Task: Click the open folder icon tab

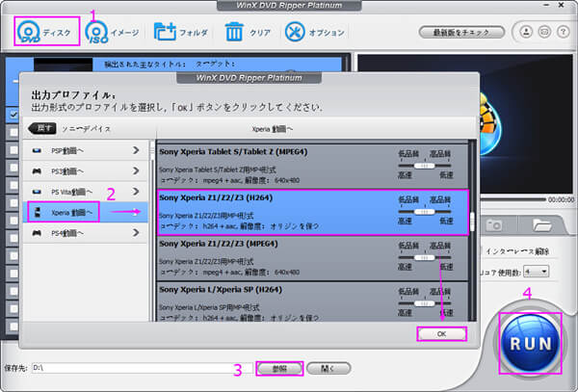Action: tap(541, 224)
